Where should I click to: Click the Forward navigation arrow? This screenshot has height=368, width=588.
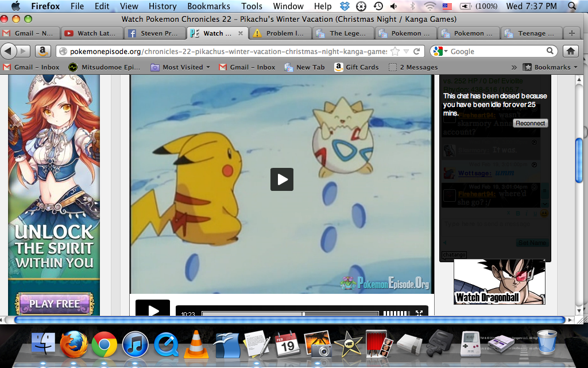point(23,51)
